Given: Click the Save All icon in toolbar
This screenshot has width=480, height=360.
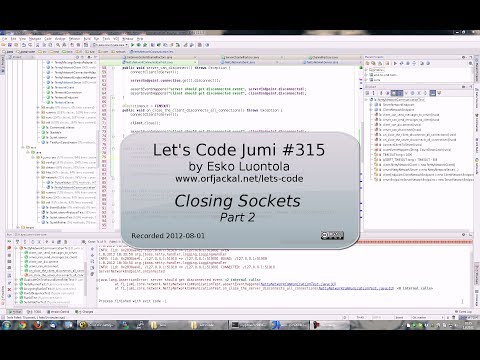Looking at the screenshot, I should point(10,45).
